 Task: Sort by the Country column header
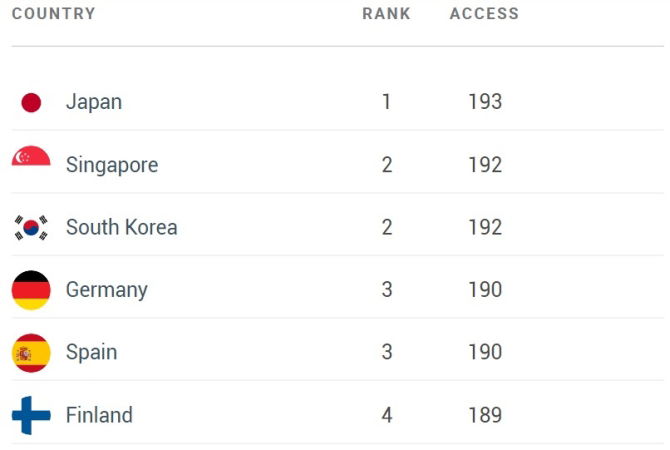click(x=54, y=14)
